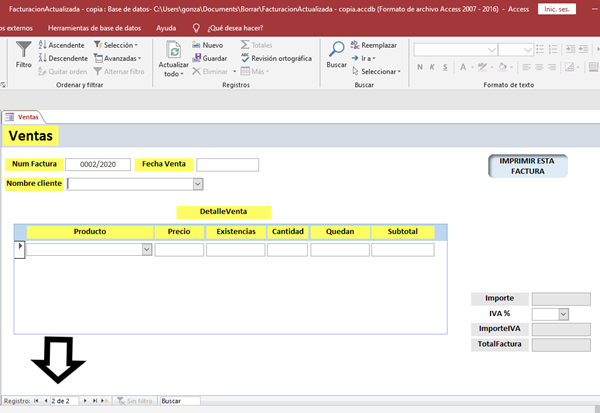Image resolution: width=600 pixels, height=413 pixels.
Task: Open Buscar magnifier in ribbon
Action: pos(337,52)
